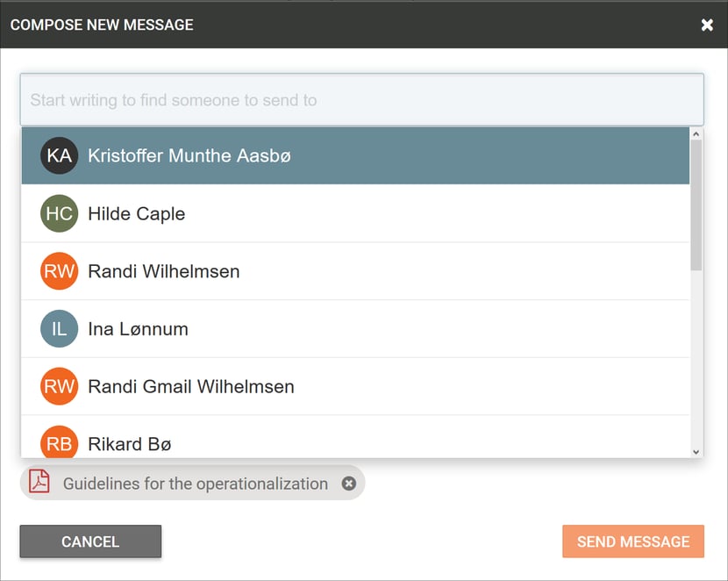The image size is (728, 581).
Task: Click the SEND MESSAGE button
Action: (x=633, y=542)
